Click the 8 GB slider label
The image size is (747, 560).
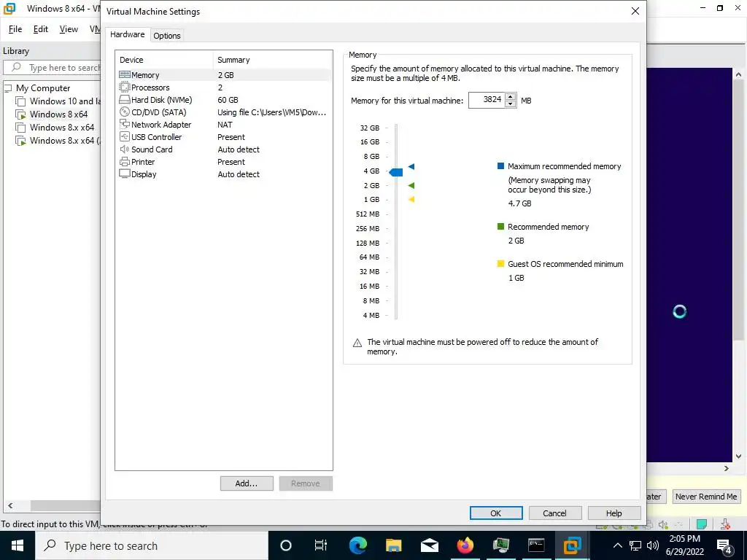click(371, 156)
